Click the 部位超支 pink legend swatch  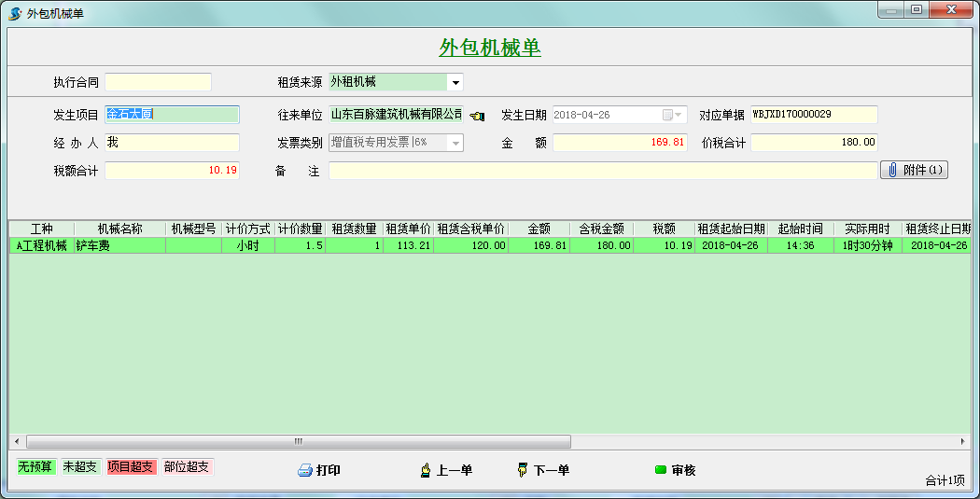[x=187, y=466]
